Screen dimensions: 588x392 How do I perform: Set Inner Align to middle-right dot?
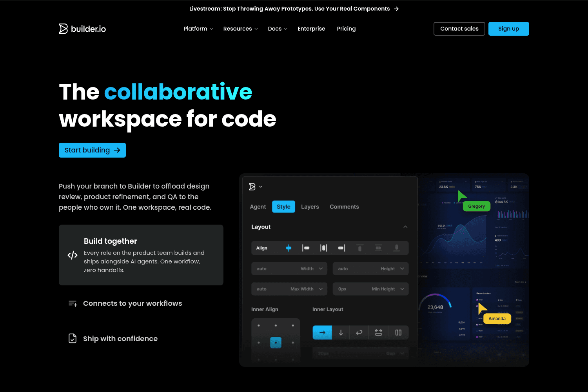(x=293, y=343)
